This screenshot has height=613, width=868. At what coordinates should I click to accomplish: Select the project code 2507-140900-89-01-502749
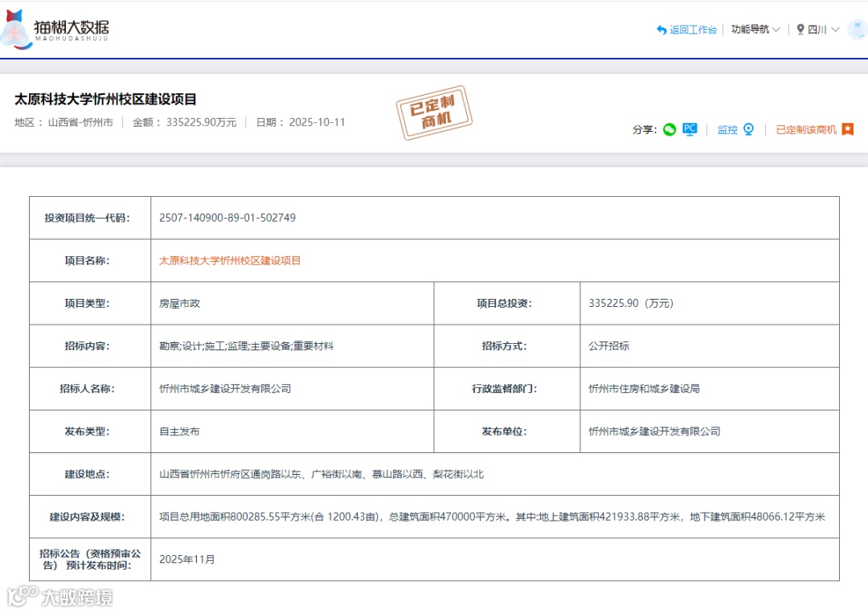click(x=227, y=218)
